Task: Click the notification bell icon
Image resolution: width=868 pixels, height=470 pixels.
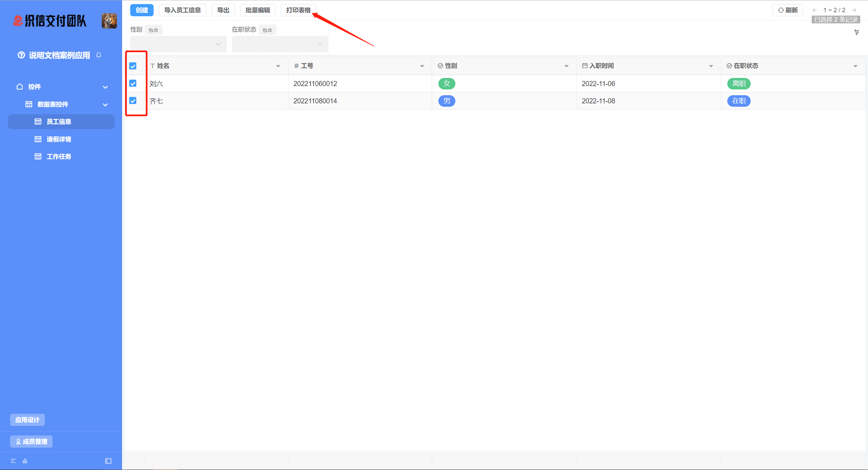Action: [x=99, y=55]
